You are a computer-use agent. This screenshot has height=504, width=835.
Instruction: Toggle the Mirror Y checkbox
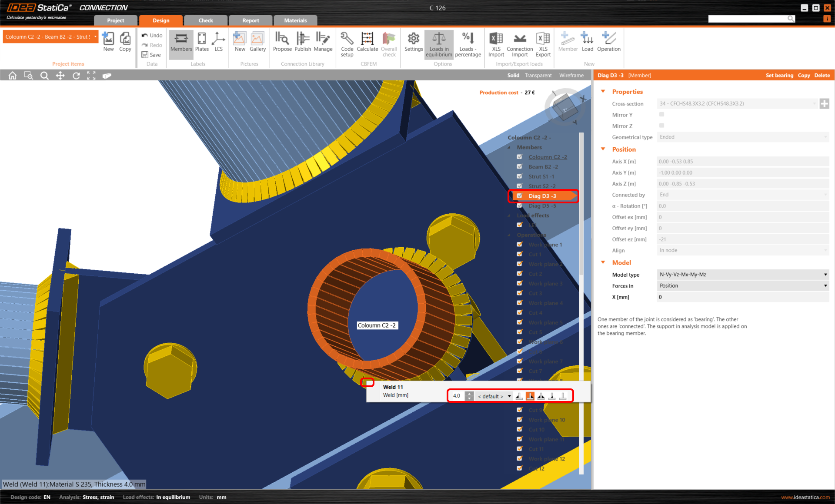pyautogui.click(x=661, y=115)
